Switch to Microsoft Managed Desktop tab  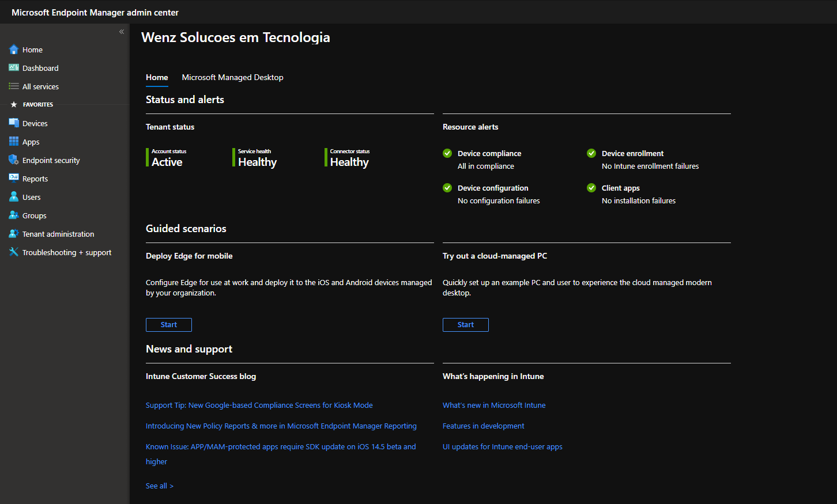232,77
